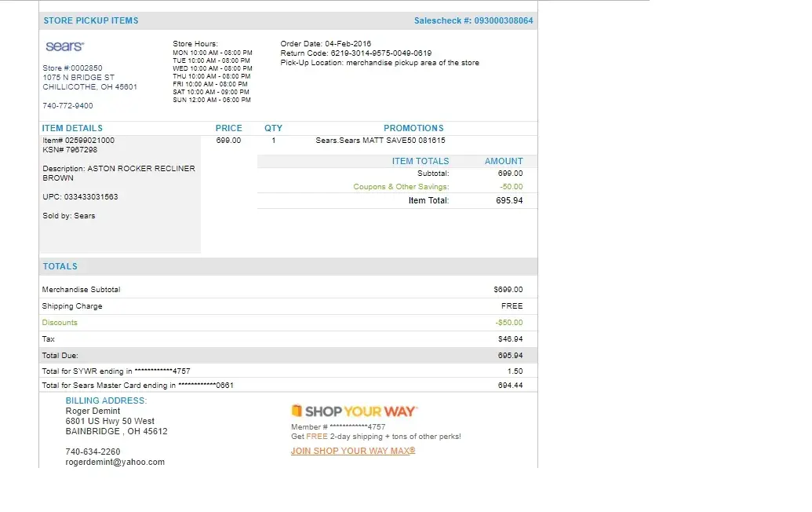
Task: Click the Shop Your Way Member # line
Action: (338, 427)
